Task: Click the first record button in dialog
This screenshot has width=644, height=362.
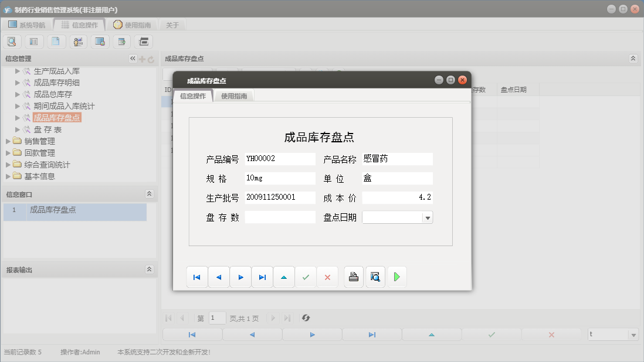Action: (x=197, y=277)
